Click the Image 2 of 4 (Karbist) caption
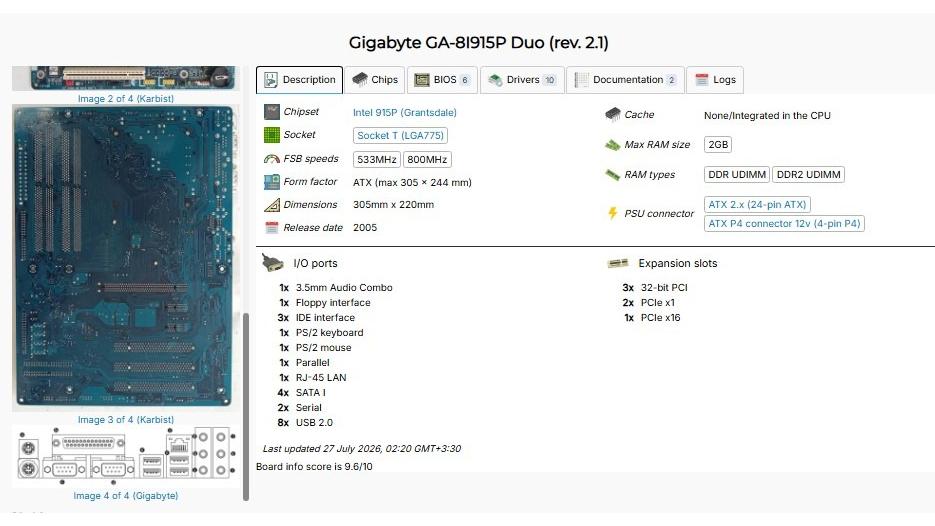The image size is (935, 526). pos(125,98)
